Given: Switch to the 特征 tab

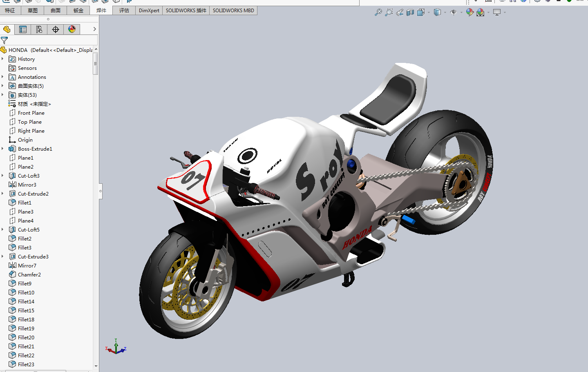Looking at the screenshot, I should tap(10, 11).
